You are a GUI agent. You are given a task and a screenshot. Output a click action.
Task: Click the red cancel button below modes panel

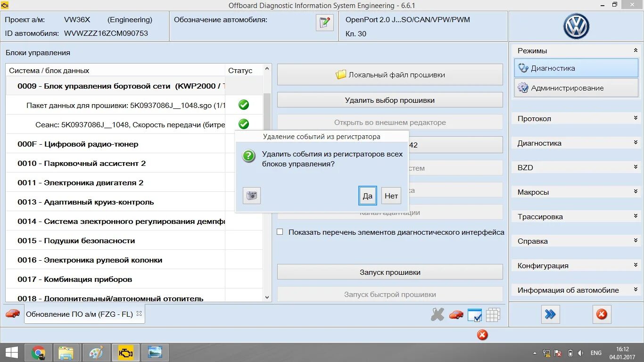tap(602, 314)
